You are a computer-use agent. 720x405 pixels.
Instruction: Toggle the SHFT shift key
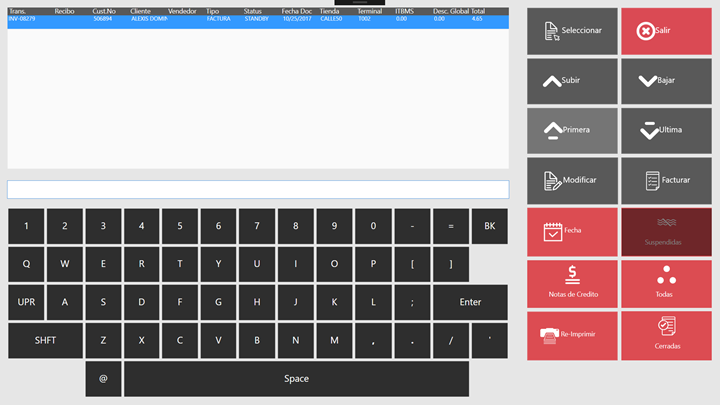coord(45,340)
